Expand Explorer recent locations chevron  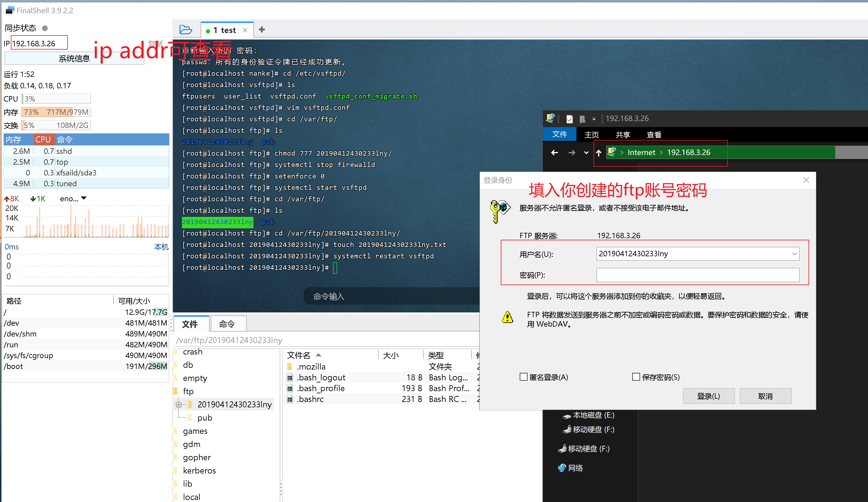pyautogui.click(x=586, y=153)
